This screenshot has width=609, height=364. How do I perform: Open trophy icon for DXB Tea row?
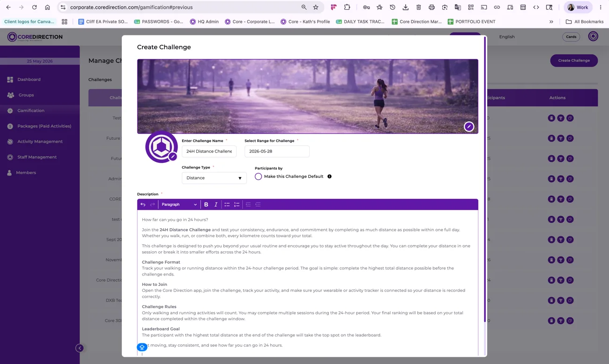click(561, 300)
